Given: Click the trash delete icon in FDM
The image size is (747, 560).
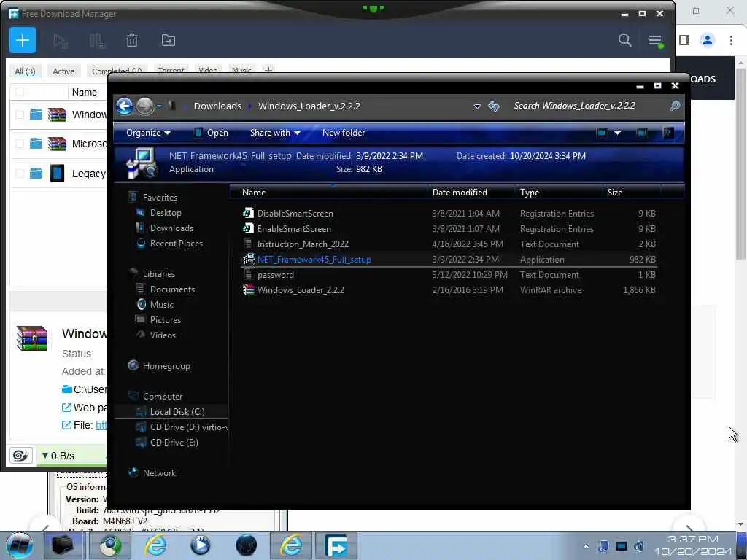Looking at the screenshot, I should (132, 41).
